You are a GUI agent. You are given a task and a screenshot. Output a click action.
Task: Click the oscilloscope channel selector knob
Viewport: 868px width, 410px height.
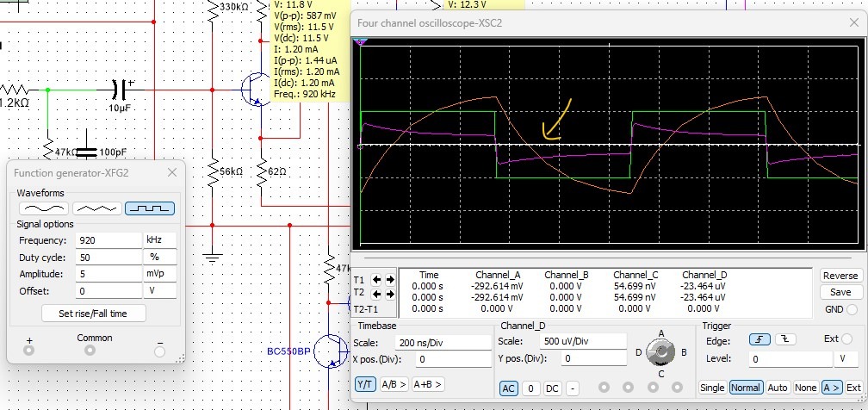[660, 351]
